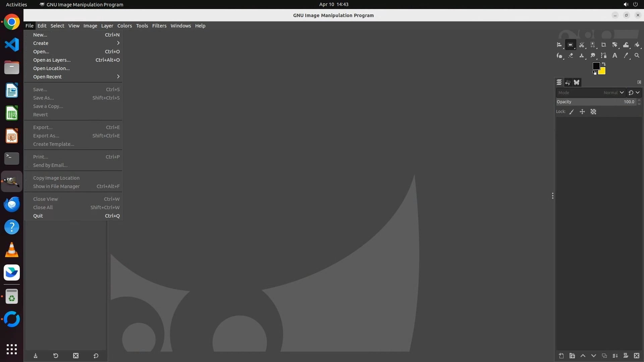The image size is (644, 362).
Task: Choose the Text tool
Action: 615,56
